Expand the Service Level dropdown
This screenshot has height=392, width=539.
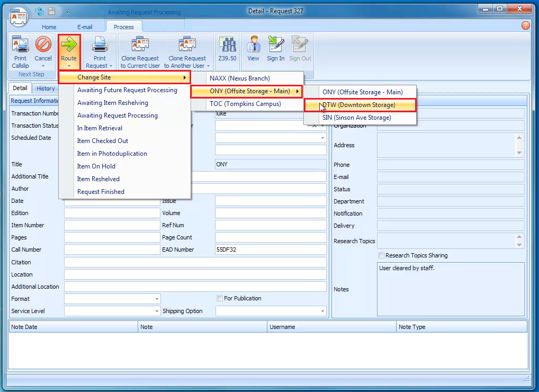(157, 311)
